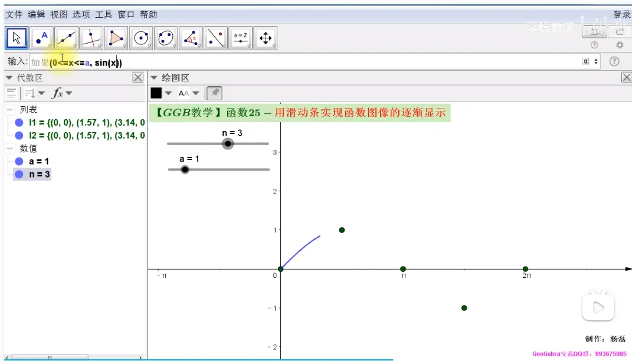Choose the Line through two points tool
Screen dimensions: 632x364
pos(67,38)
